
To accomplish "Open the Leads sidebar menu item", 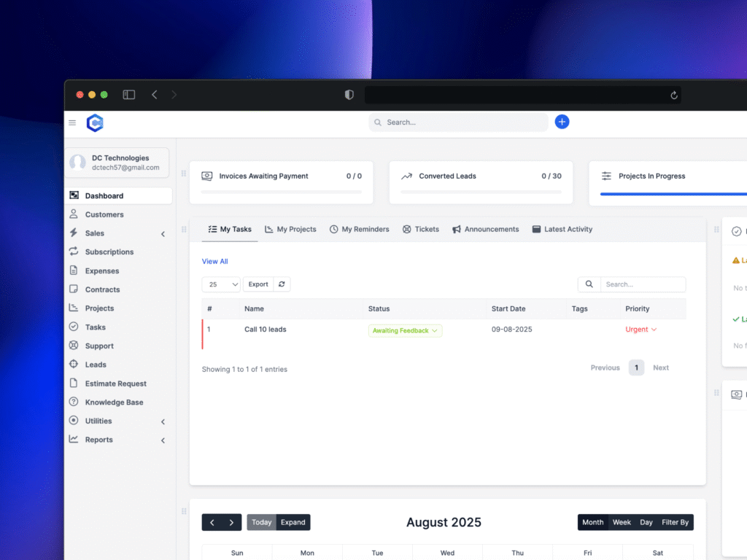I will (96, 365).
